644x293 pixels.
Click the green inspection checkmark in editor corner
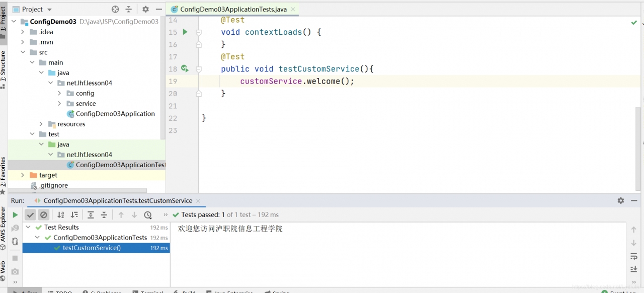634,23
